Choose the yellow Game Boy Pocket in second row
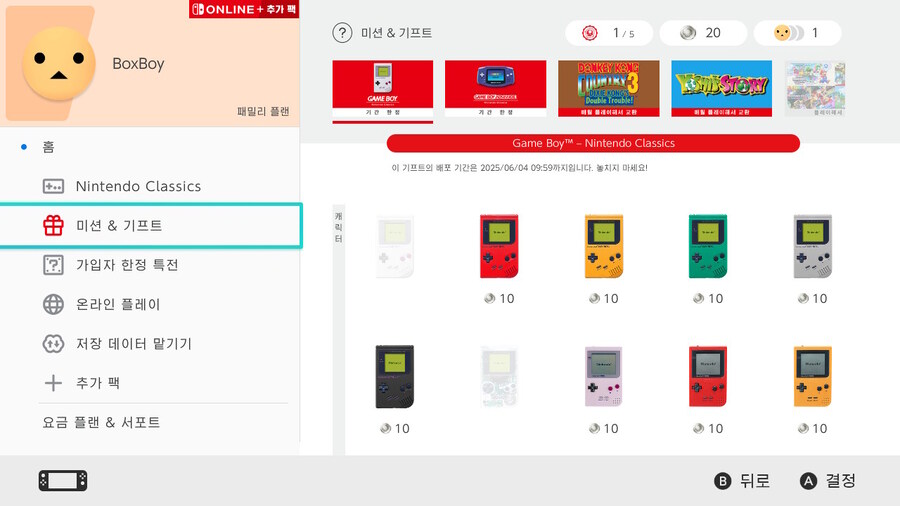Image resolution: width=900 pixels, height=506 pixels. tap(812, 377)
